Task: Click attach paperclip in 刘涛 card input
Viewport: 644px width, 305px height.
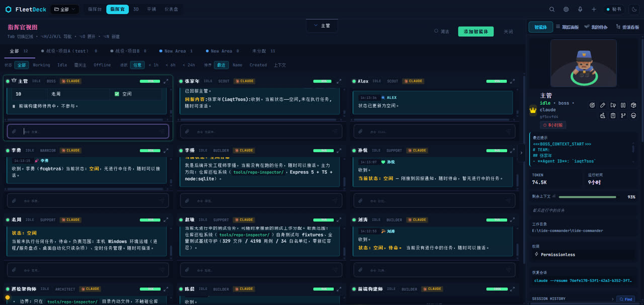Action: pyautogui.click(x=361, y=270)
